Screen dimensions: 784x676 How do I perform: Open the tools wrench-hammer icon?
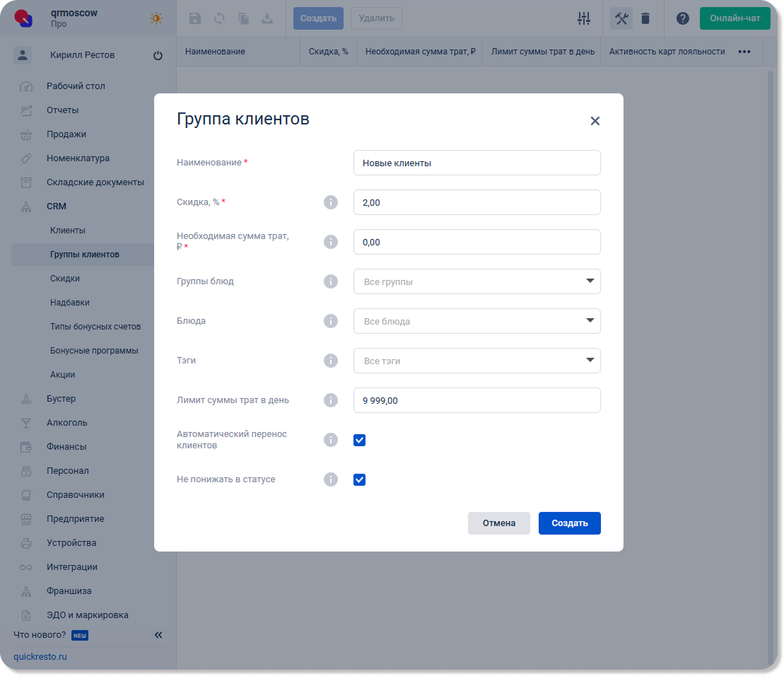pos(621,18)
